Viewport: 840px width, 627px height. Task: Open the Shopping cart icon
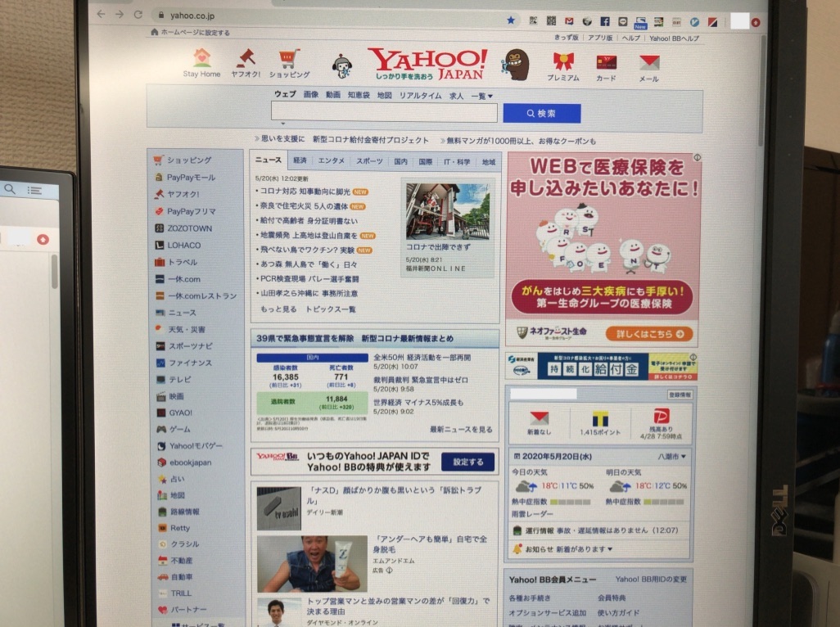pyautogui.click(x=288, y=58)
